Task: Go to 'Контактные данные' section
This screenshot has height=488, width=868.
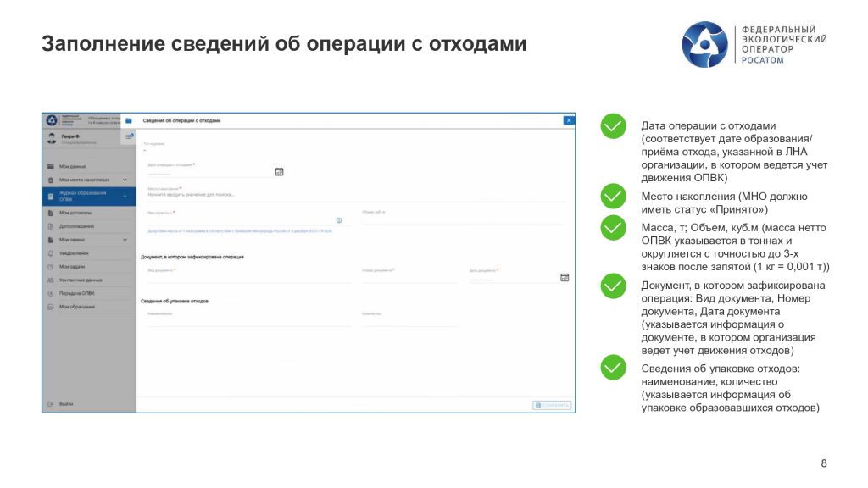Action: [81, 280]
